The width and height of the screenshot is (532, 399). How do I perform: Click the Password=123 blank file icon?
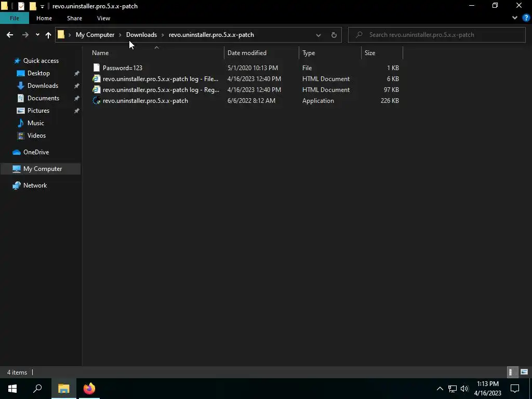(96, 68)
